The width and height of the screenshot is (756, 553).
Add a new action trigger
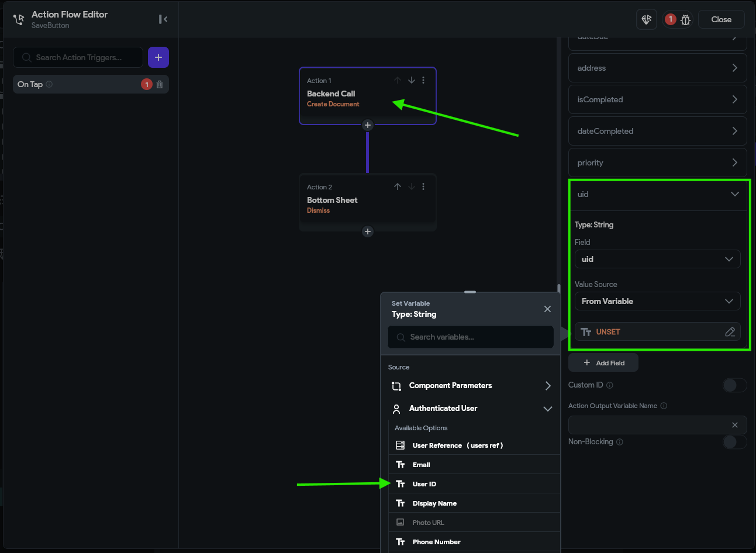tap(158, 57)
